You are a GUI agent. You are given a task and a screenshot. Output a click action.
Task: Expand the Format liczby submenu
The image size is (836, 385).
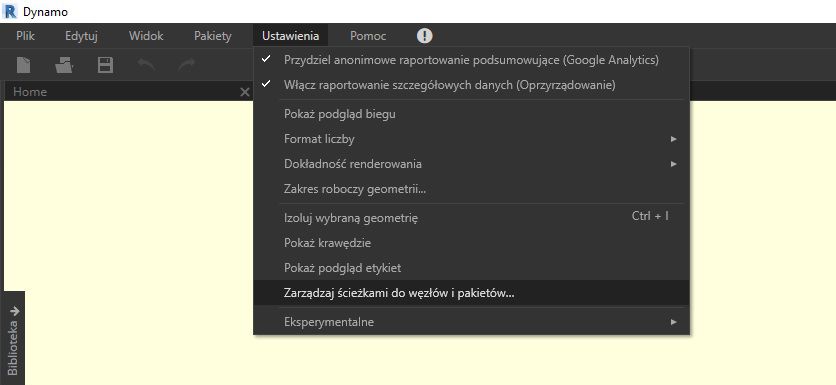pyautogui.click(x=471, y=139)
